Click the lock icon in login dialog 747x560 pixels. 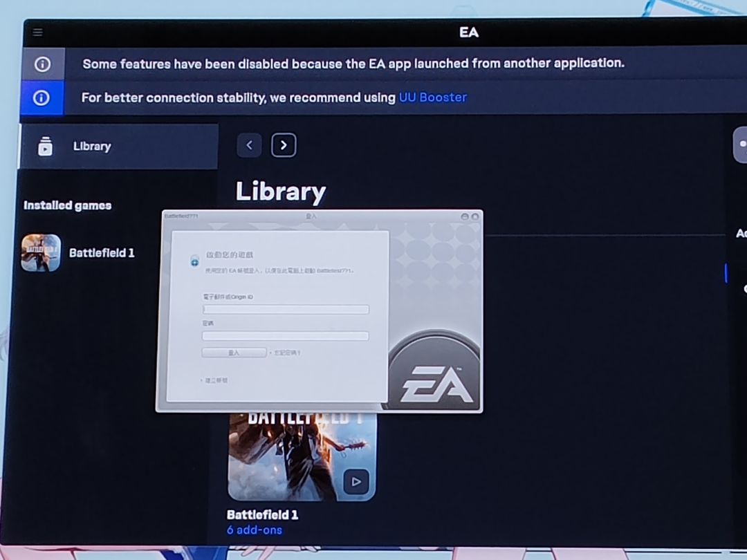click(194, 261)
